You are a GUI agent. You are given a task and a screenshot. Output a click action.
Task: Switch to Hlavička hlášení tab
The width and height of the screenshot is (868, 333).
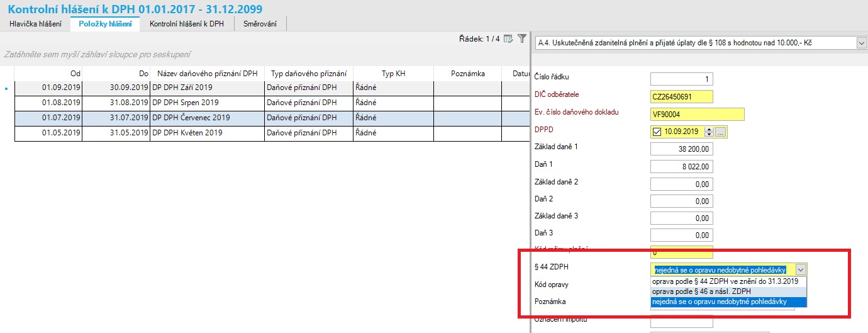coord(35,24)
